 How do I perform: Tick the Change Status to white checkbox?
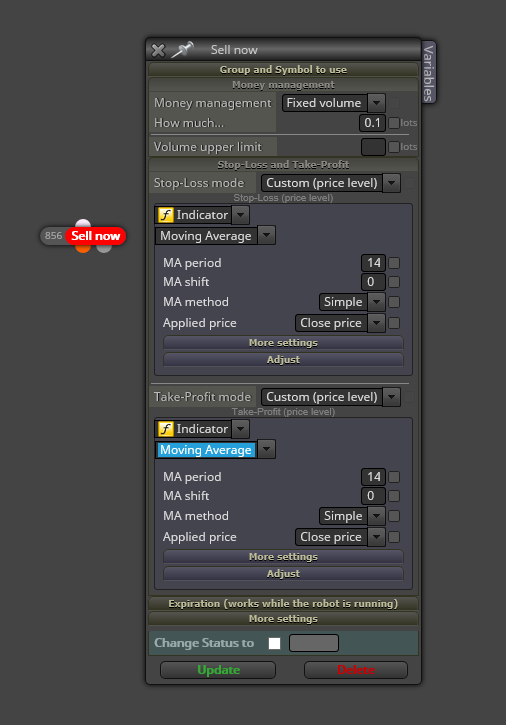(274, 643)
